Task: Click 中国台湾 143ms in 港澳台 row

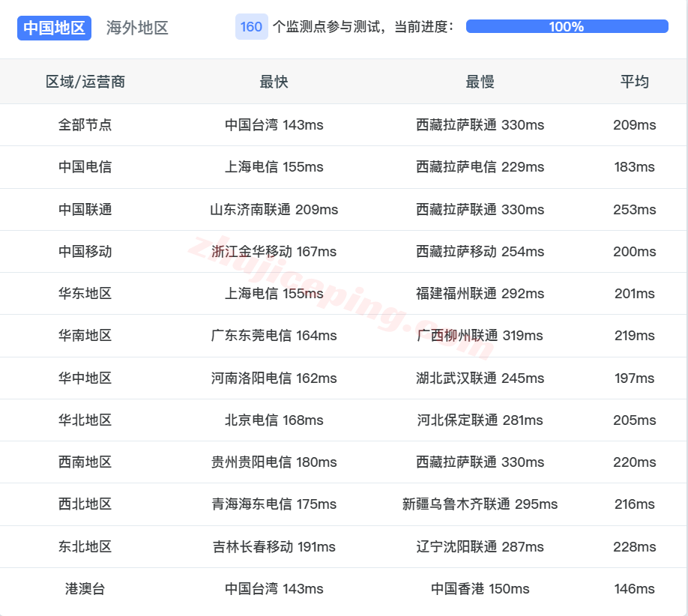Action: click(274, 588)
